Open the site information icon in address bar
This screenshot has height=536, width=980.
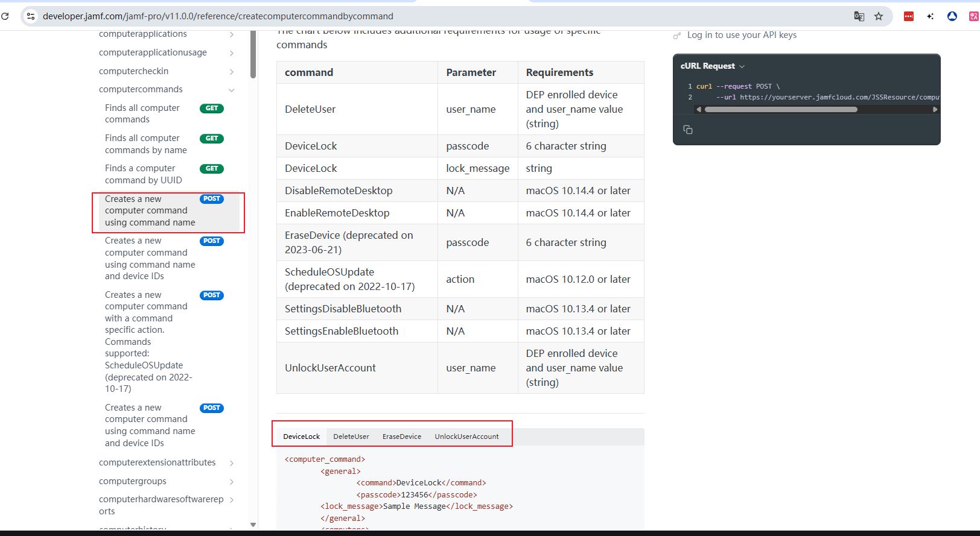pos(31,16)
